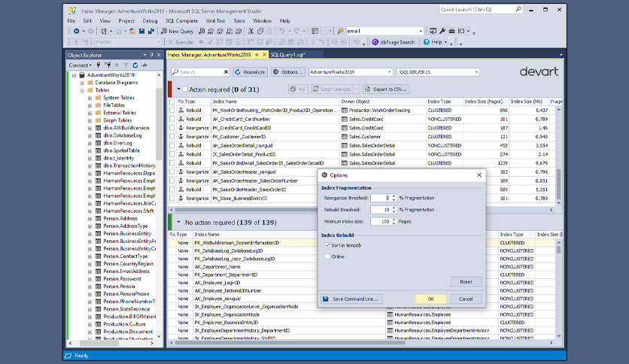Click the Index Manager search field

tap(200, 72)
